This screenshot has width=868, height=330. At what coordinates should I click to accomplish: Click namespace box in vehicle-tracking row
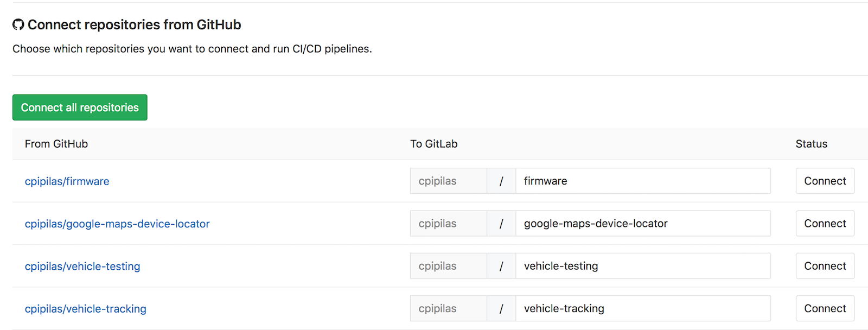[x=448, y=308]
